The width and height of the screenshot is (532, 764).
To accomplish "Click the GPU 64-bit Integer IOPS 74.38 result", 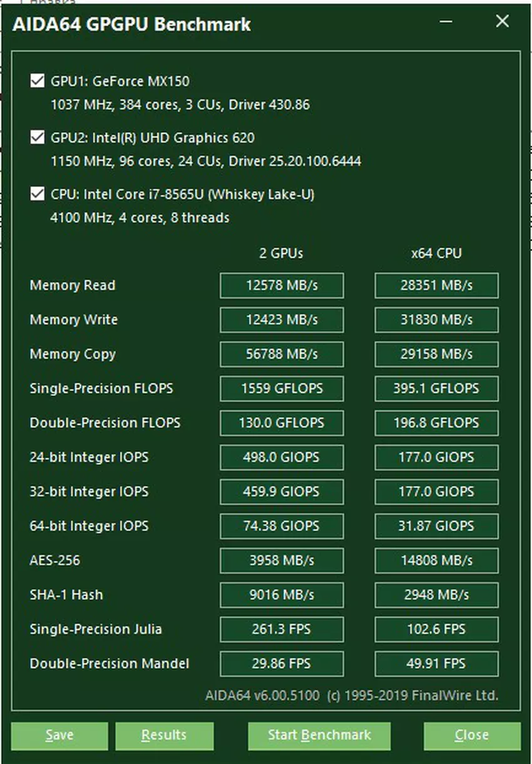I will [x=282, y=526].
